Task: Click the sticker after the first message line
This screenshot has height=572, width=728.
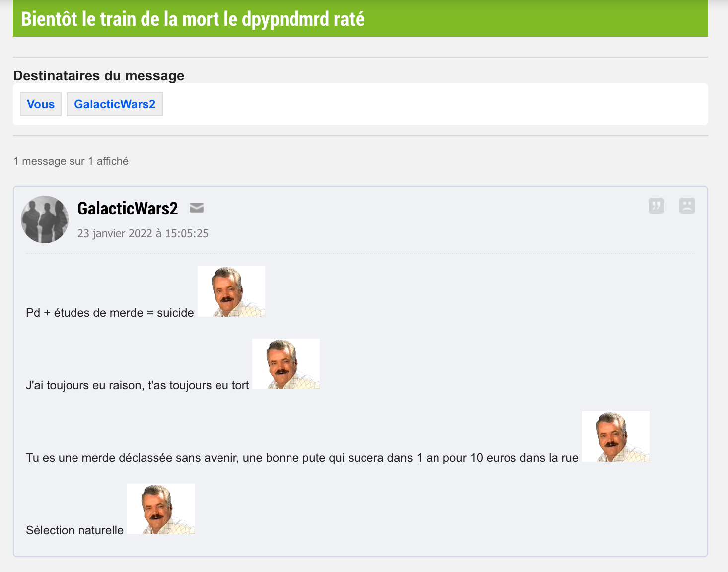Action: pyautogui.click(x=231, y=291)
